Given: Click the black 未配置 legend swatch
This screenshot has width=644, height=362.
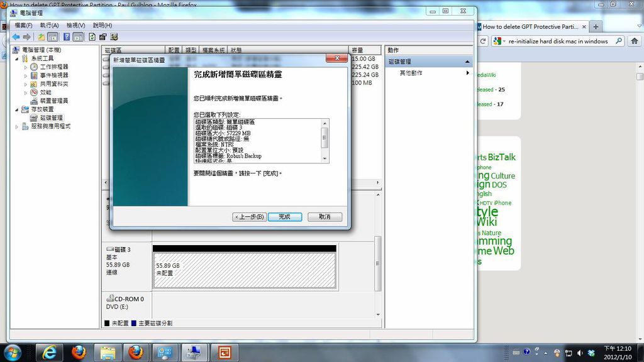Looking at the screenshot, I should 107,324.
